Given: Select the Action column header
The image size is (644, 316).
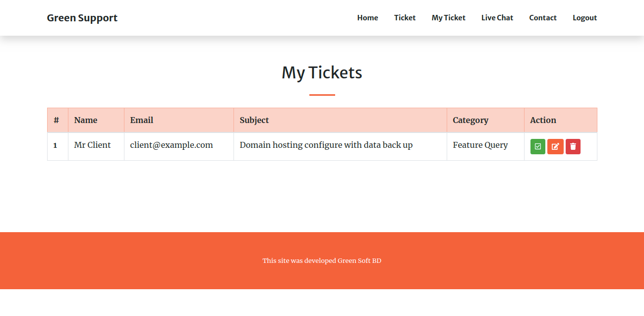Looking at the screenshot, I should (543, 120).
